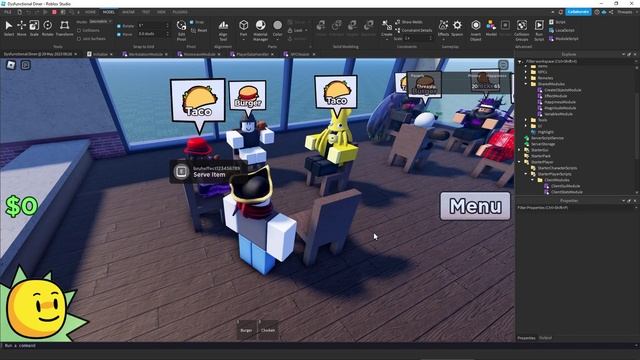Switch to the VIEW ribbon tab

pyautogui.click(x=161, y=12)
